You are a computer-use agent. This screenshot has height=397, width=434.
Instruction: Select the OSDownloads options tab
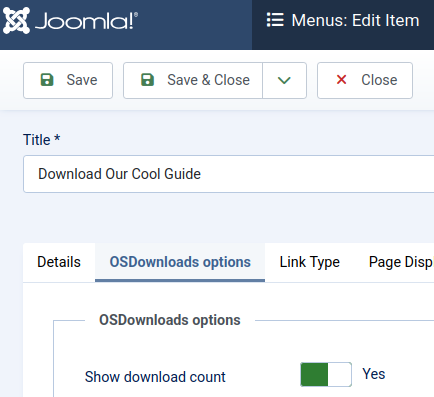(180, 262)
